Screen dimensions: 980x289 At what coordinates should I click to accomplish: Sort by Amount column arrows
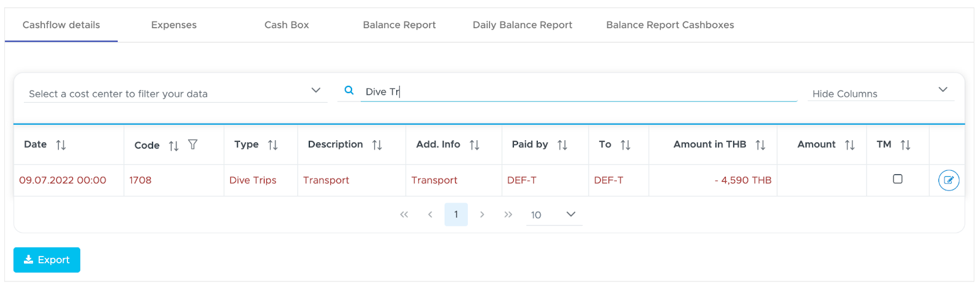[850, 145]
